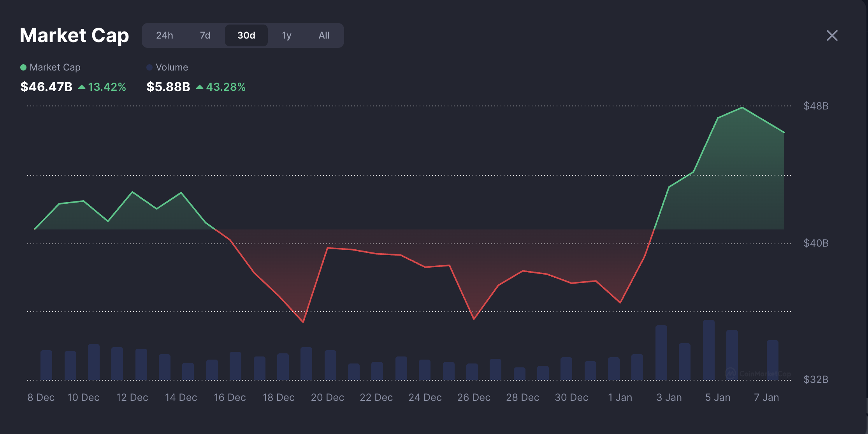The width and height of the screenshot is (868, 434).
Task: Select the 7d time range tab
Action: (205, 35)
